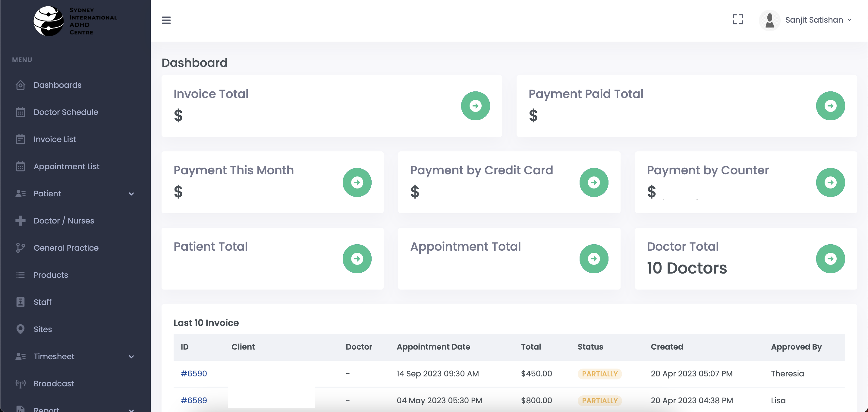Image resolution: width=868 pixels, height=412 pixels.
Task: Click Doctor Total green arrow icon
Action: pos(830,258)
